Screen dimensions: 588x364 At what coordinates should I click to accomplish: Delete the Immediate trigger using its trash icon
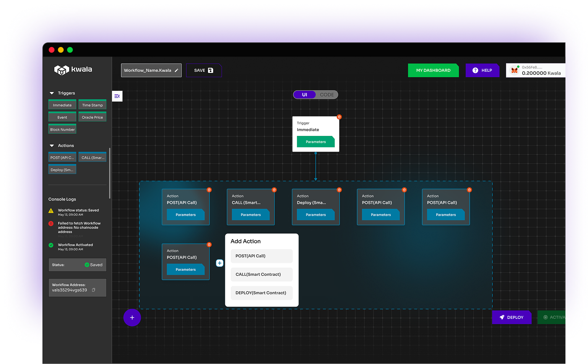(x=339, y=117)
